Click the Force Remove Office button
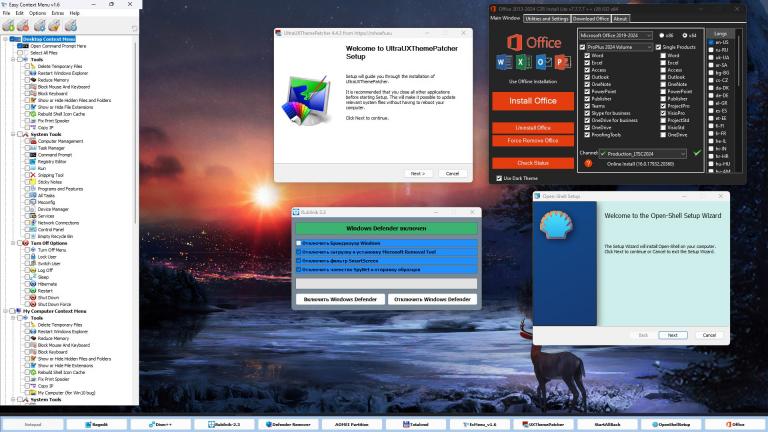The height and width of the screenshot is (432, 768). coord(533,141)
